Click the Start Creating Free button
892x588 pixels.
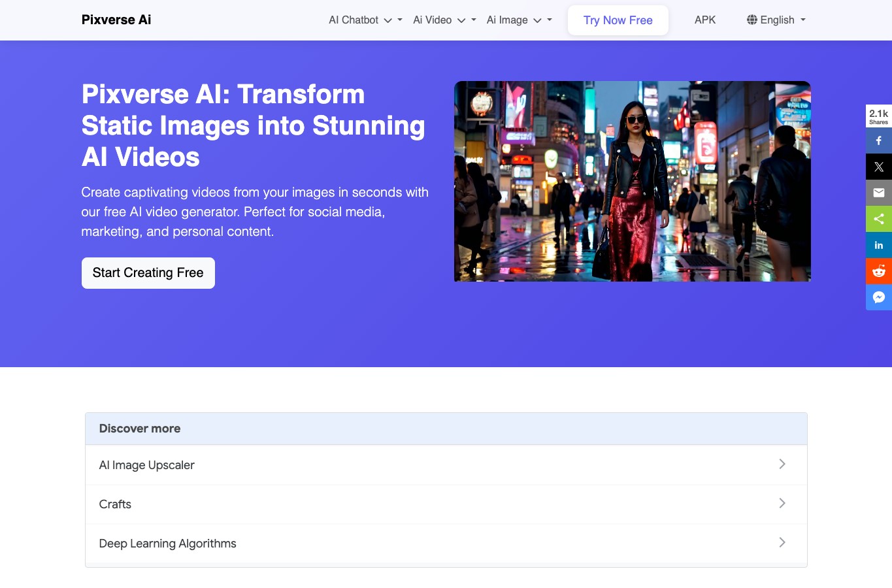pyautogui.click(x=148, y=273)
